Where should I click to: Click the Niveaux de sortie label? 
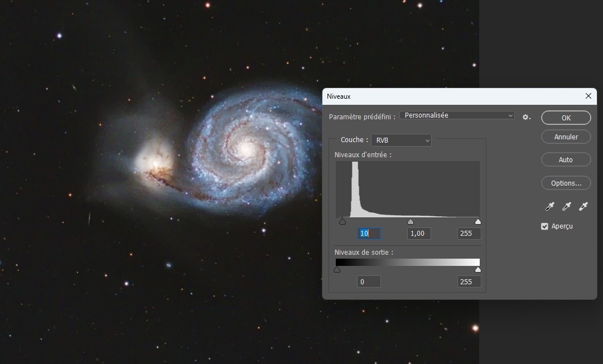pyautogui.click(x=364, y=253)
